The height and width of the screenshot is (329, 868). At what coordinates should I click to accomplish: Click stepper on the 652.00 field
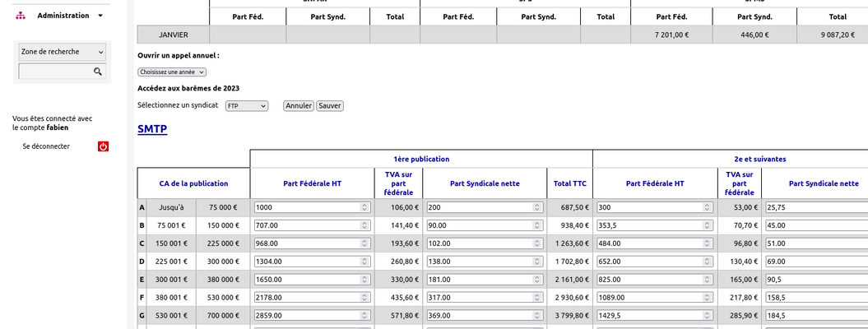coord(708,262)
